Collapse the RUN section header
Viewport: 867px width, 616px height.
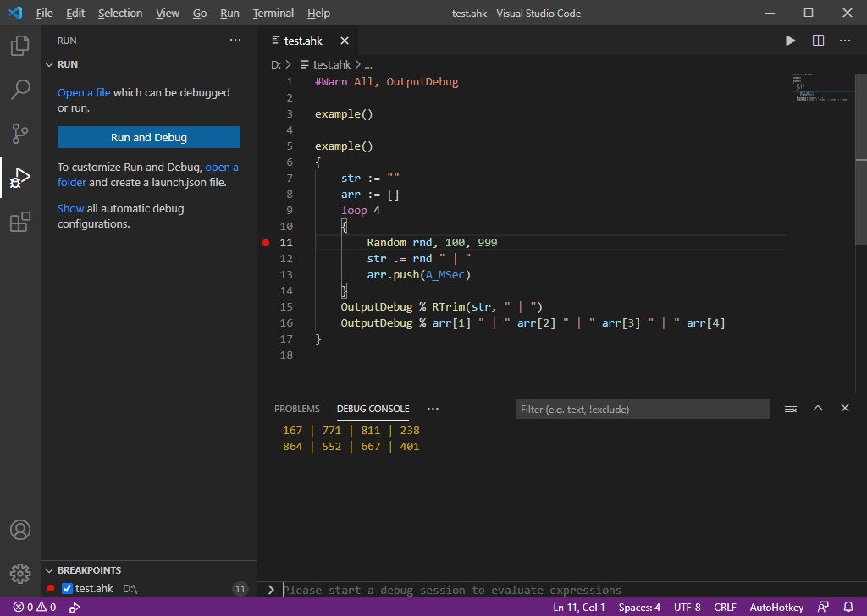coord(68,64)
